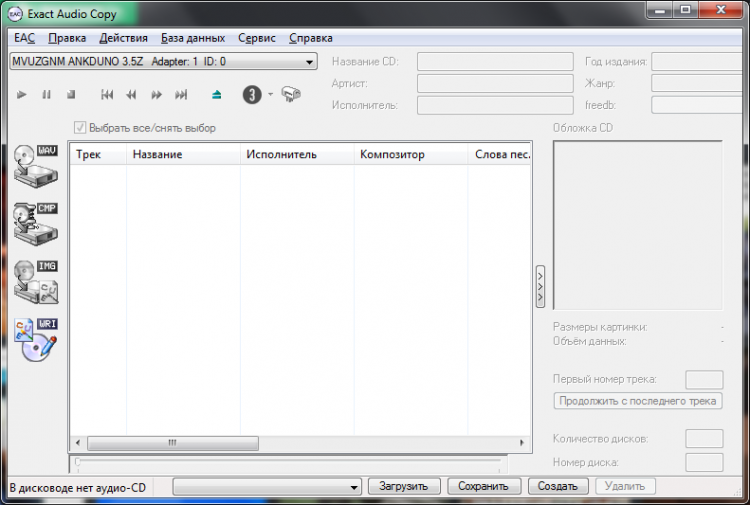The height and width of the screenshot is (505, 750).
Task: Minimize the Exact Audio Copy window
Action: [x=660, y=11]
